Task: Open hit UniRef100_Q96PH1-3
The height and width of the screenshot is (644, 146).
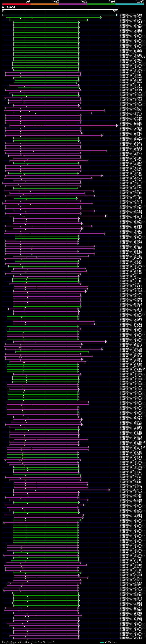Action: coord(132,442)
